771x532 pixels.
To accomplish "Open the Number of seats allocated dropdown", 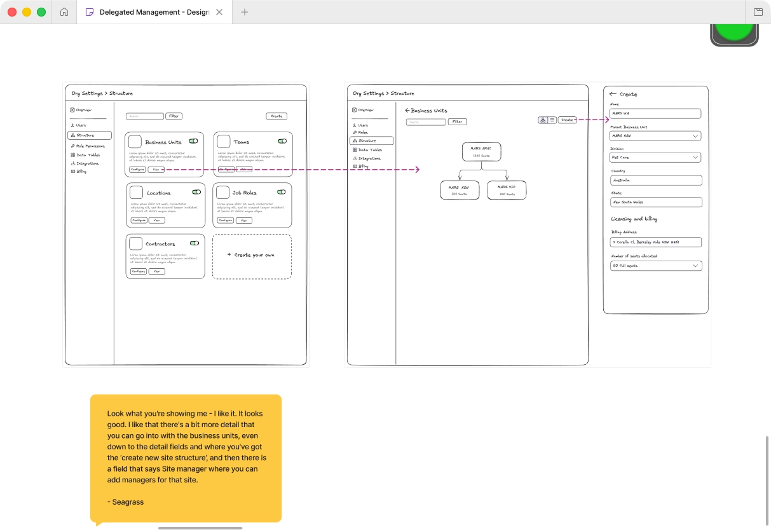I will point(656,266).
